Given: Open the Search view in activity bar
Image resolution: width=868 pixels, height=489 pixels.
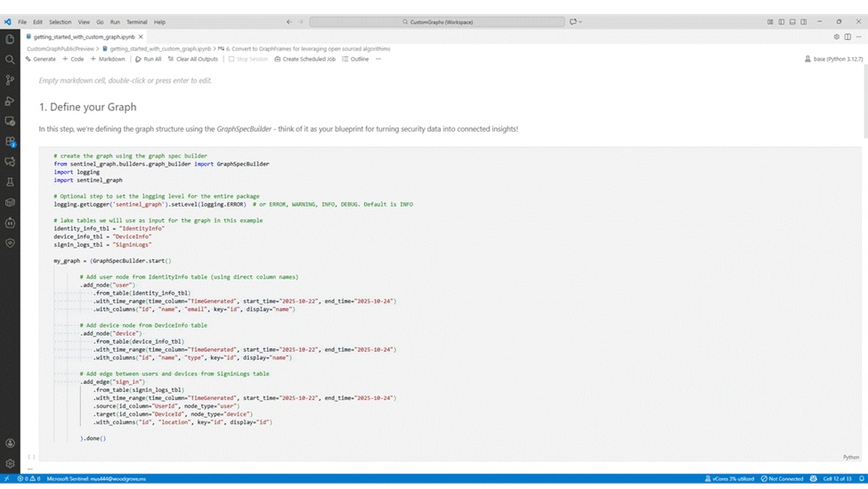Looking at the screenshot, I should (10, 60).
